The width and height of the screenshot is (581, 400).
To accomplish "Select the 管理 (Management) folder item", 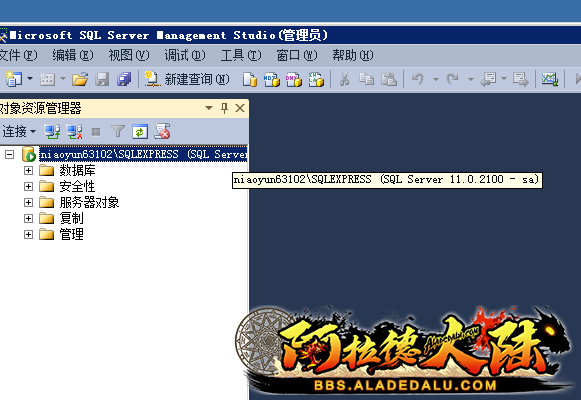I will pyautogui.click(x=72, y=234).
